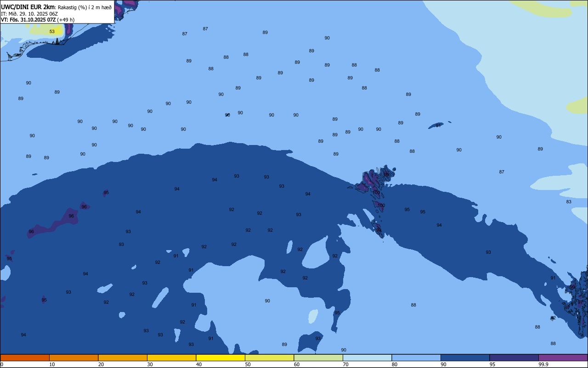Click the legend tick label "0"
588x368 pixels.
pos(2,364)
